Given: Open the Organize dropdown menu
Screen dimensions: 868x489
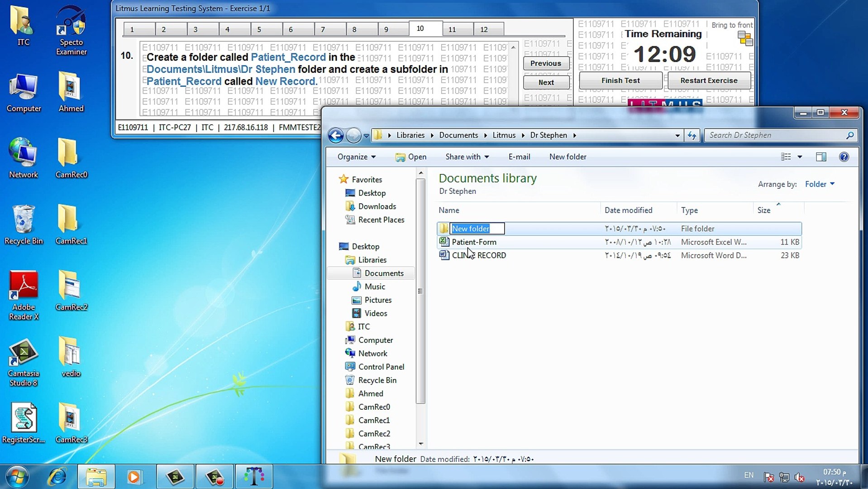Looking at the screenshot, I should coord(357,157).
